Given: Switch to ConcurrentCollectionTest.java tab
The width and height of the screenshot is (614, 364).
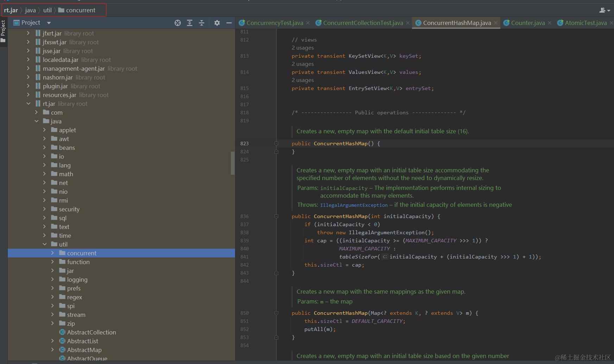Looking at the screenshot, I should [x=363, y=23].
